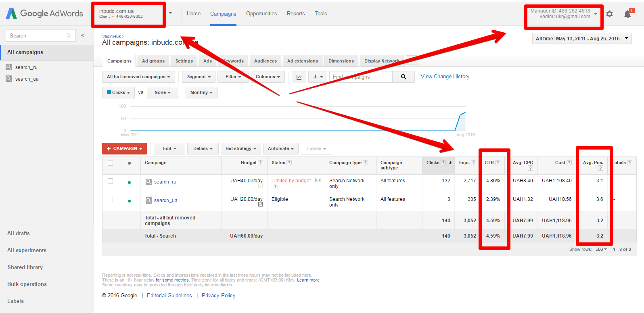This screenshot has width=644, height=313.
Task: Click the Google AdWords logo
Action: point(44,13)
